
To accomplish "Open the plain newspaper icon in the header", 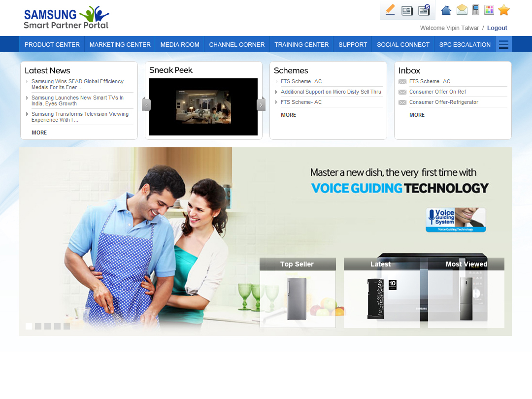I will click(x=407, y=11).
